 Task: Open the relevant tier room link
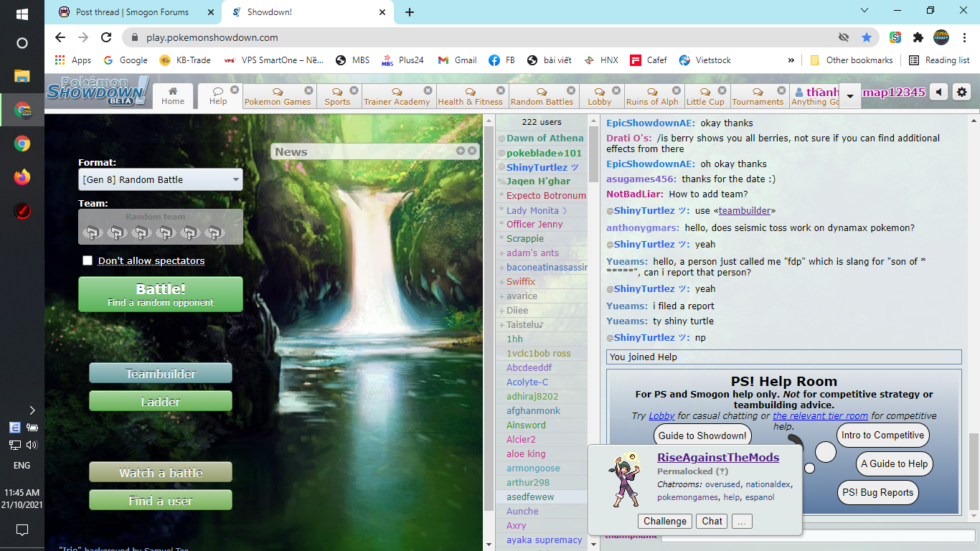[x=820, y=415]
